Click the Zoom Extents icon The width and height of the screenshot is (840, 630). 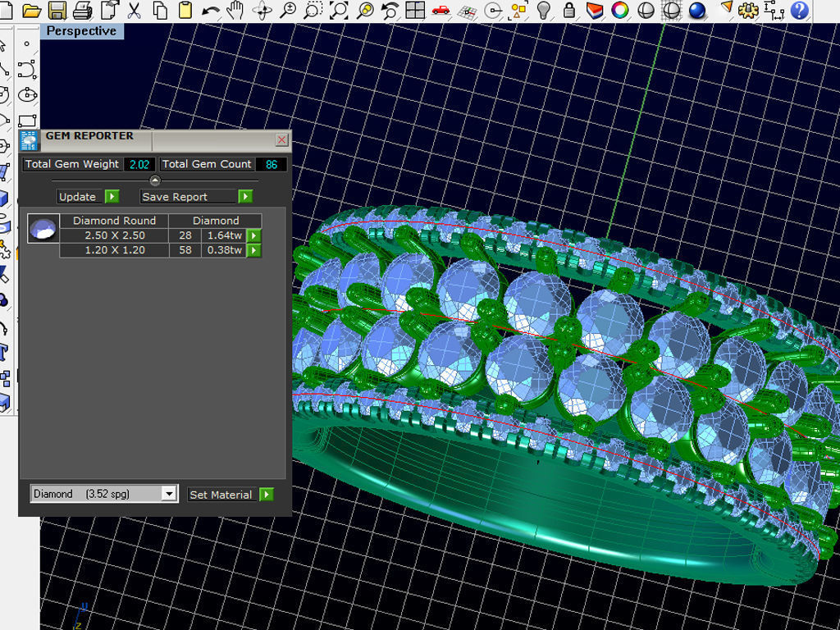click(x=339, y=10)
